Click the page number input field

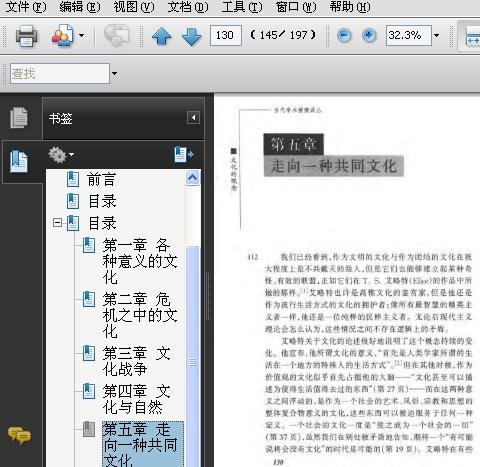(x=226, y=35)
